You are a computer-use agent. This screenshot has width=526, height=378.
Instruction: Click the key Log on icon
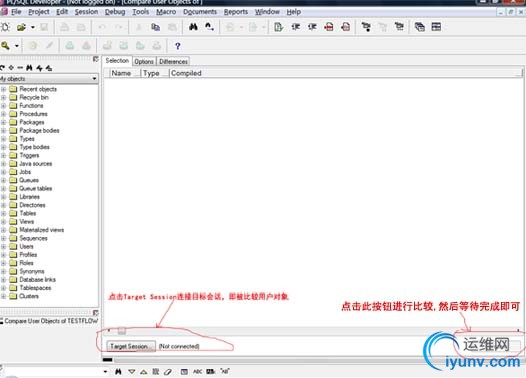(5, 45)
